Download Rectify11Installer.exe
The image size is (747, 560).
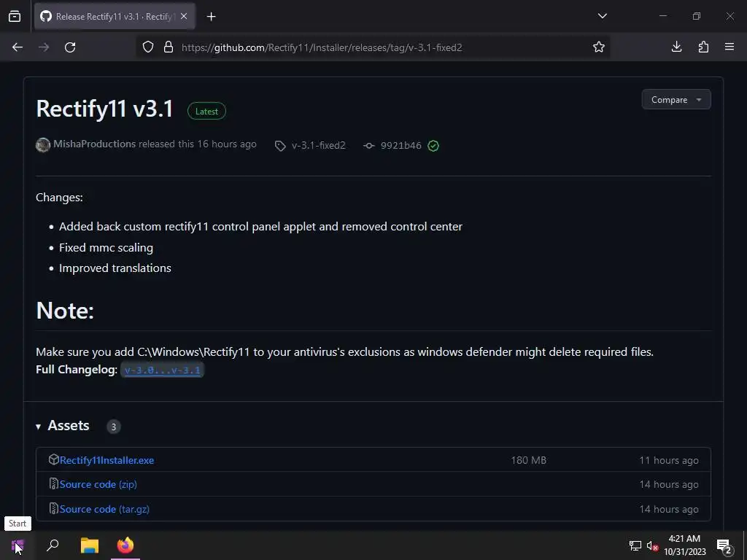click(107, 461)
